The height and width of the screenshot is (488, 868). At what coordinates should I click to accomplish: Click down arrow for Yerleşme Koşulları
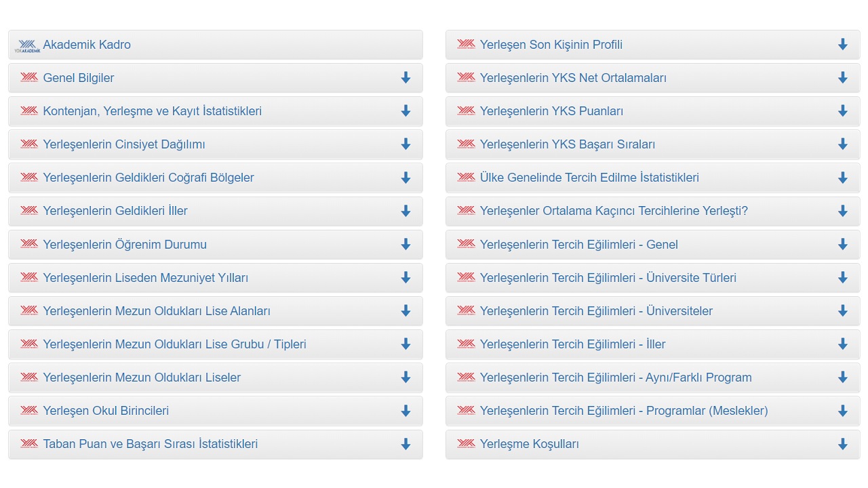click(843, 444)
